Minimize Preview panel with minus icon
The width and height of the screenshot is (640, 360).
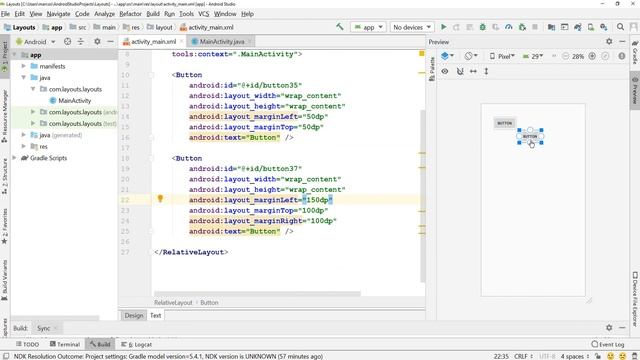click(622, 41)
